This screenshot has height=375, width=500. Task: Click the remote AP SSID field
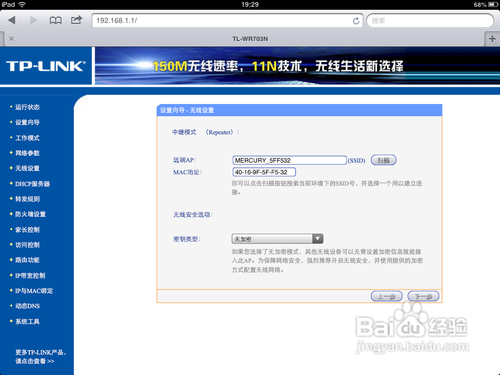(x=289, y=160)
